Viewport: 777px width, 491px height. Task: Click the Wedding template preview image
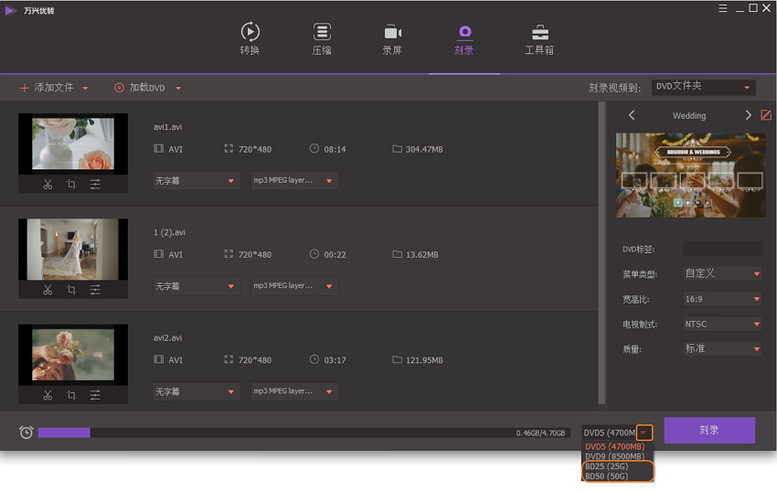(690, 175)
